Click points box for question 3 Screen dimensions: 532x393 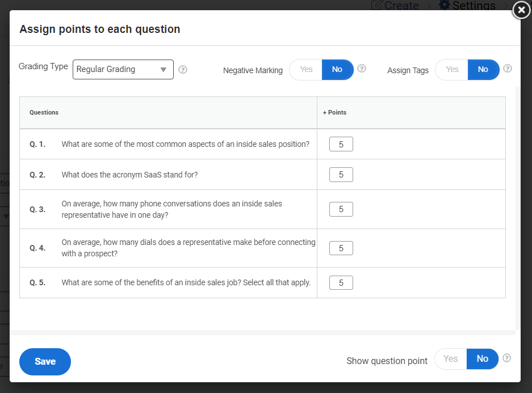341,209
